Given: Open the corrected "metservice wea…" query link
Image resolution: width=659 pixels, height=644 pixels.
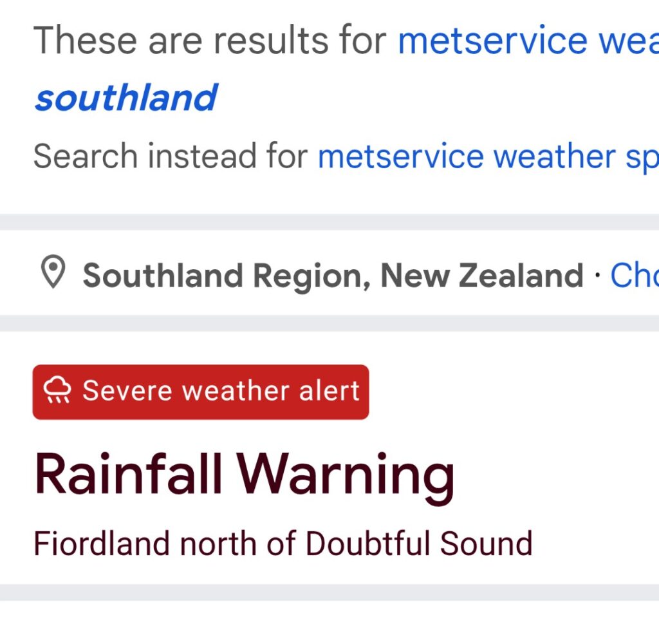Looking at the screenshot, I should point(528,41).
